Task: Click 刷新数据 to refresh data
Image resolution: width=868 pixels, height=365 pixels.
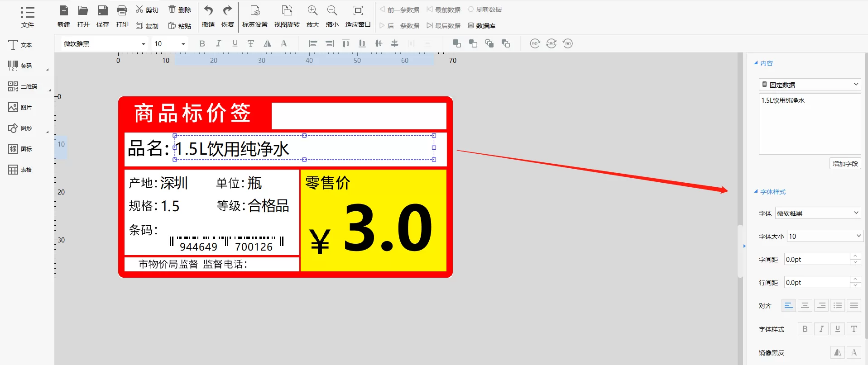Action: tap(485, 9)
